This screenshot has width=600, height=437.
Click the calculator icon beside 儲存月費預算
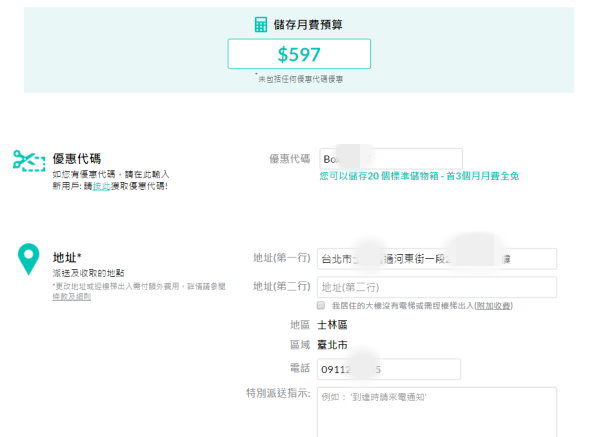click(261, 24)
